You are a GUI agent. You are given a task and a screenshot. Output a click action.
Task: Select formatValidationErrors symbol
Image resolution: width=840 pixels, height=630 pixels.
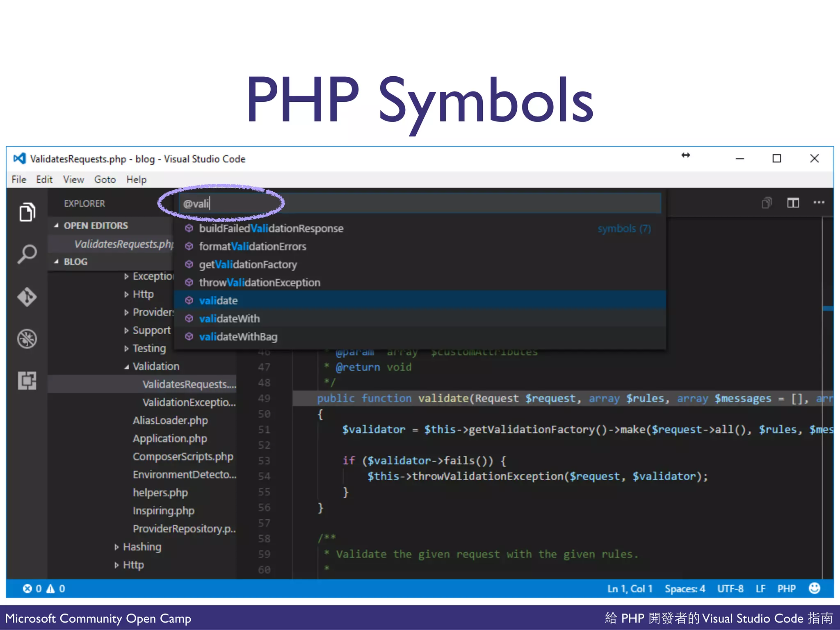420,246
